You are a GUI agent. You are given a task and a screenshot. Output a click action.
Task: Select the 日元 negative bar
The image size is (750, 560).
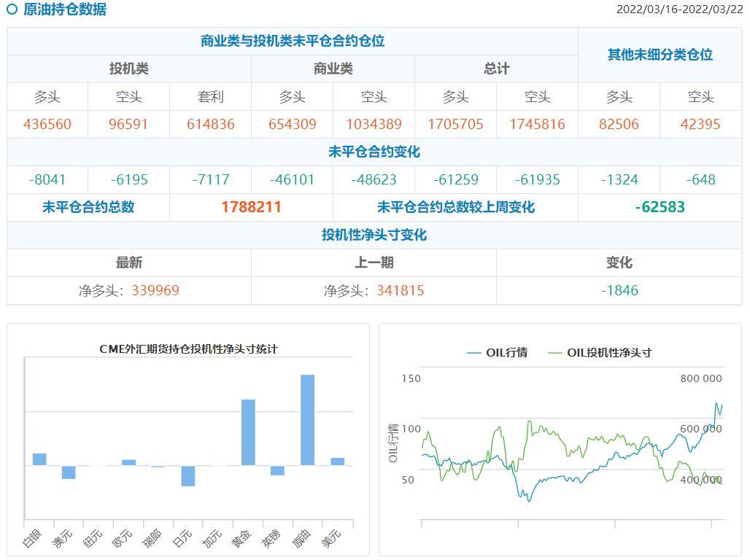(188, 475)
